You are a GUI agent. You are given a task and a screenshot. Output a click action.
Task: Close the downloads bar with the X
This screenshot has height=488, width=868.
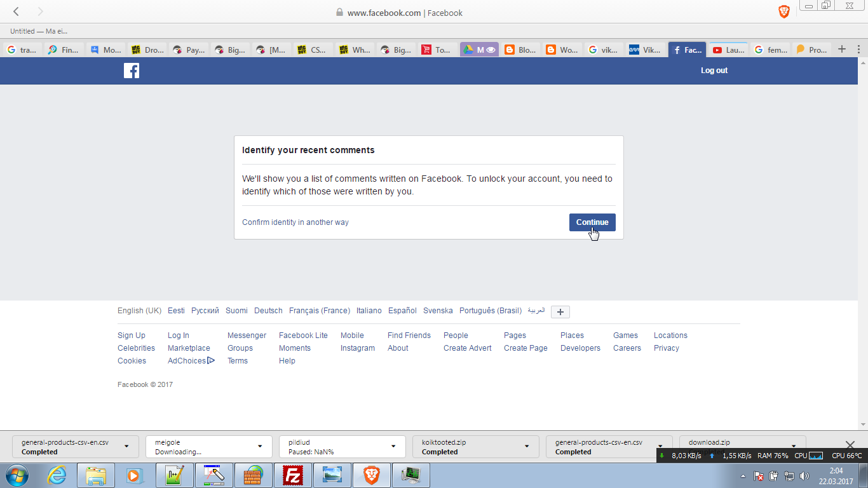[x=850, y=445]
